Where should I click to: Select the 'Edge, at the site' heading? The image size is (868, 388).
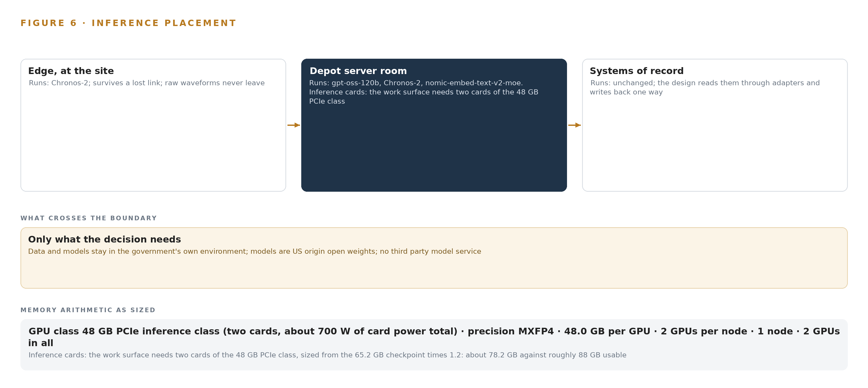pyautogui.click(x=71, y=71)
